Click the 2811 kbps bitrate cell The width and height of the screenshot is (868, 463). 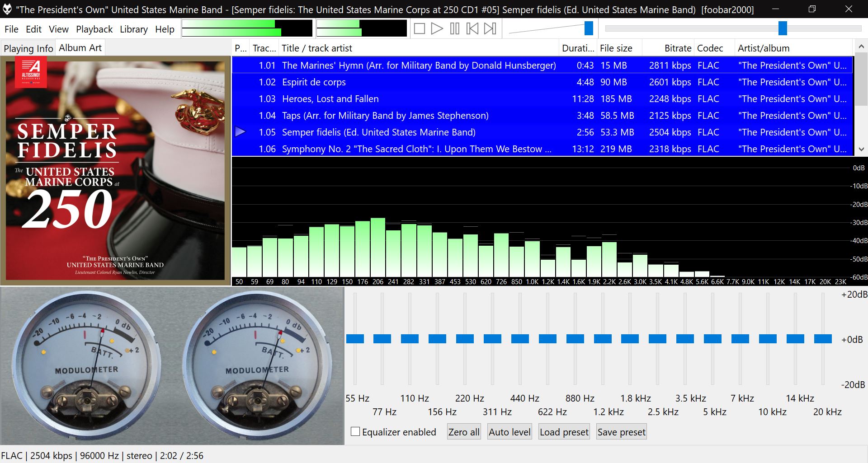click(x=670, y=65)
